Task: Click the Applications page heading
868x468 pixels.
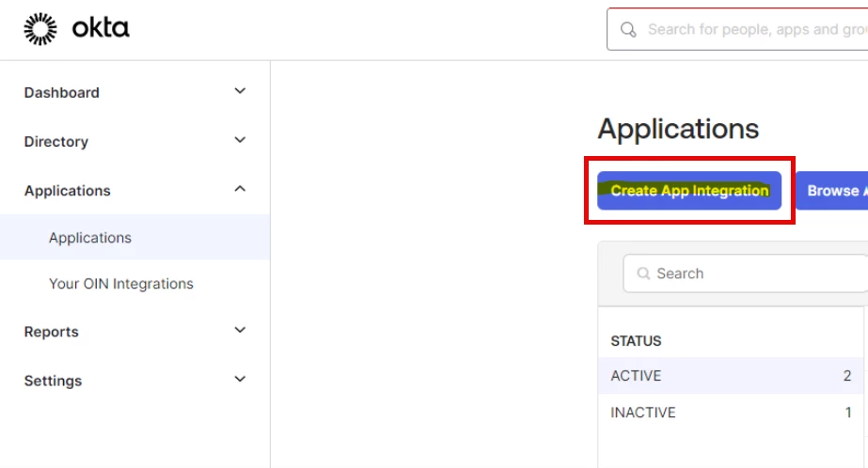Action: (x=678, y=129)
